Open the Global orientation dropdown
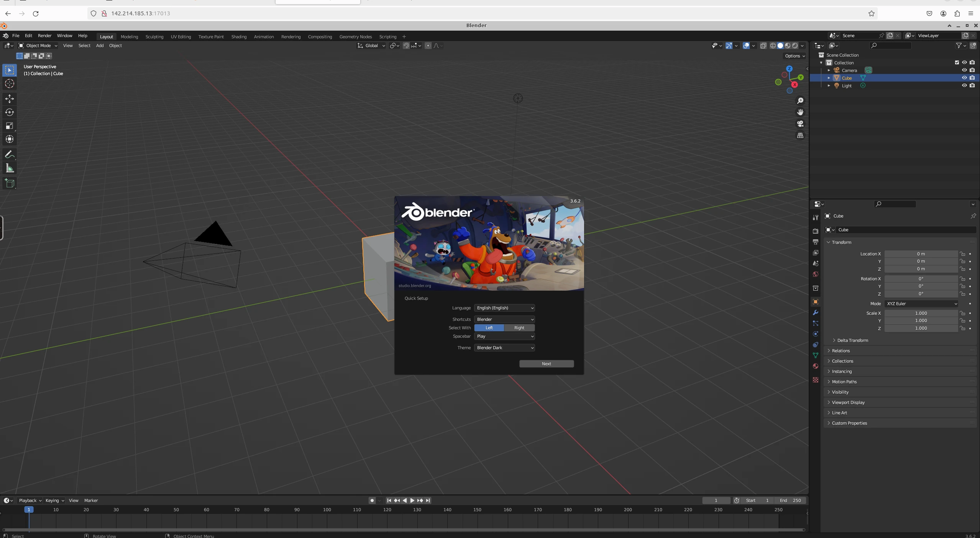The height and width of the screenshot is (538, 980). coord(371,46)
